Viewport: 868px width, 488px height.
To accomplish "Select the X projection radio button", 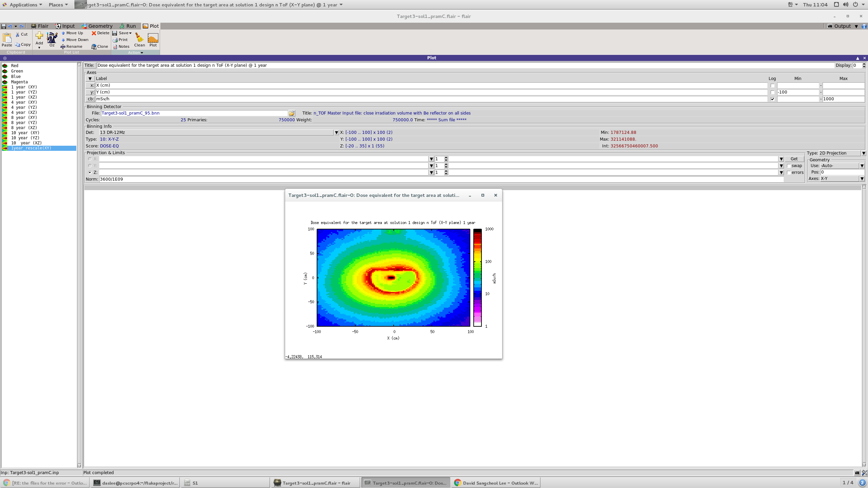I will click(90, 159).
